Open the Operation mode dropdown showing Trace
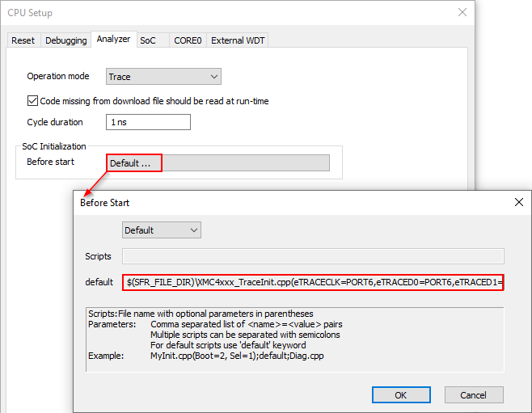532x413 pixels. coord(163,77)
